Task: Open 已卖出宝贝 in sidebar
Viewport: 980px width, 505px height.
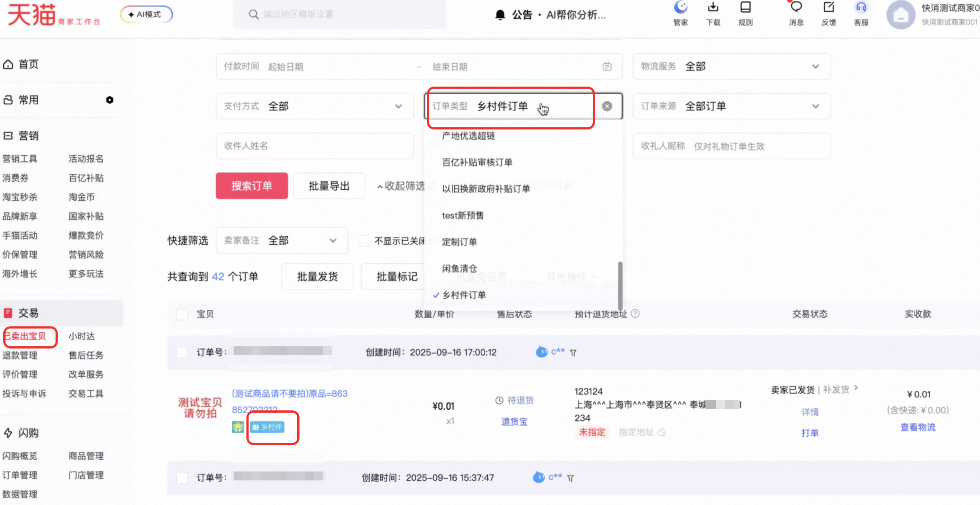Action: (x=24, y=336)
